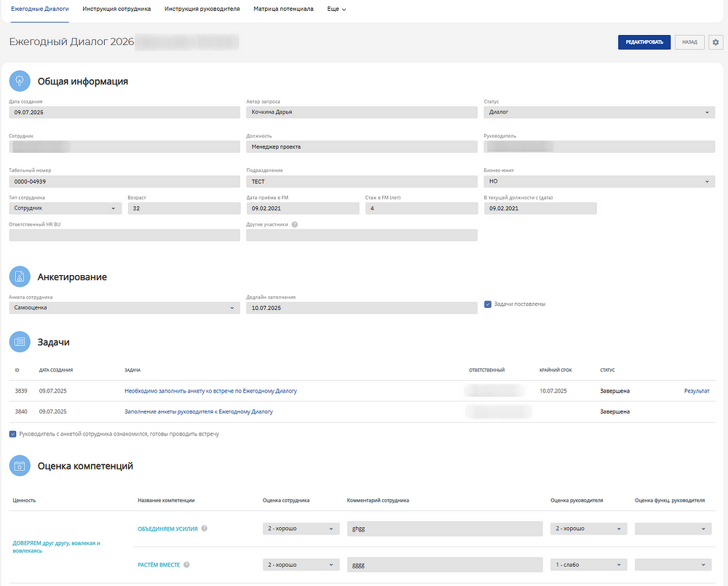728x586 pixels.
Task: Click the Задачи section icon
Action: click(20, 341)
